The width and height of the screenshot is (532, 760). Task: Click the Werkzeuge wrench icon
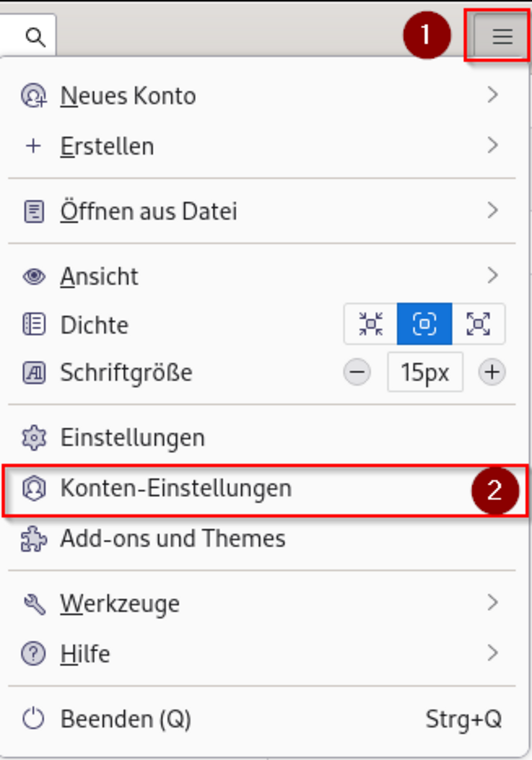pyautogui.click(x=34, y=604)
